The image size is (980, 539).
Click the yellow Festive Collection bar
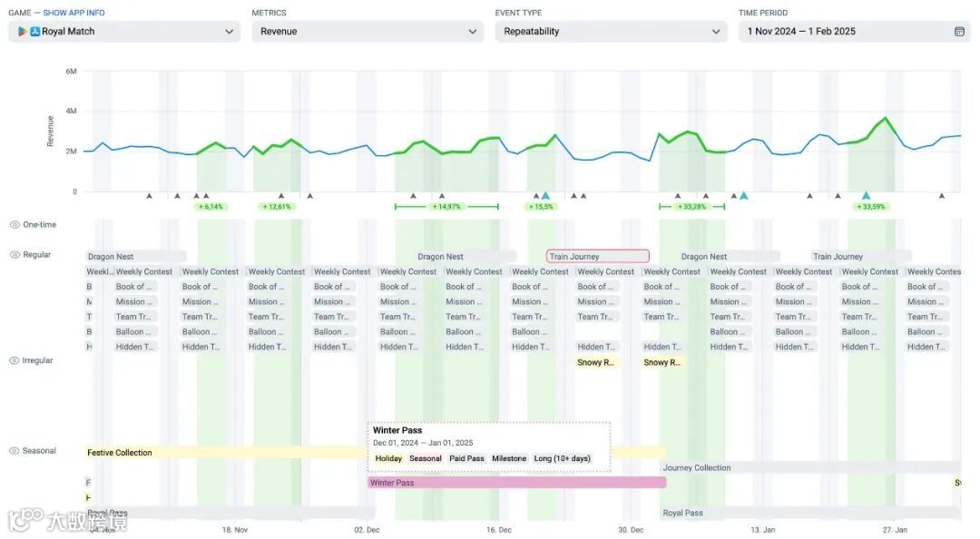[226, 453]
